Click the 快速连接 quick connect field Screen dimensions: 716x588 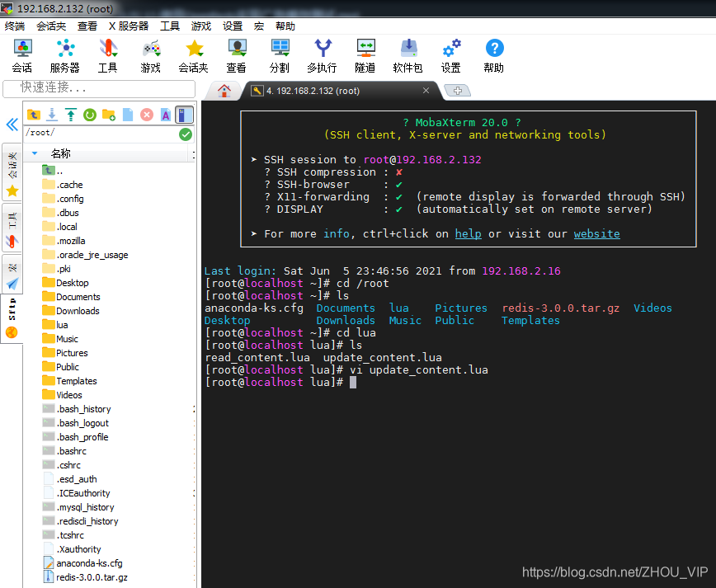click(x=99, y=88)
